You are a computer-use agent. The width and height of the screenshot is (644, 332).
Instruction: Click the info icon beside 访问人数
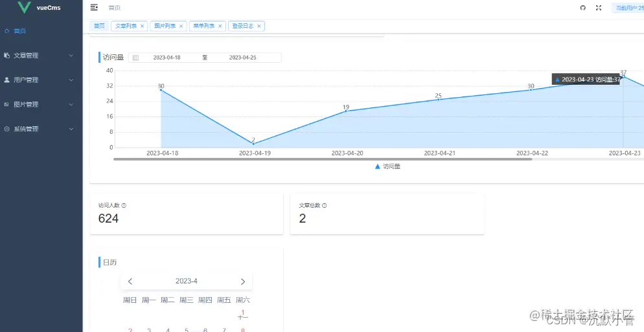(x=124, y=206)
